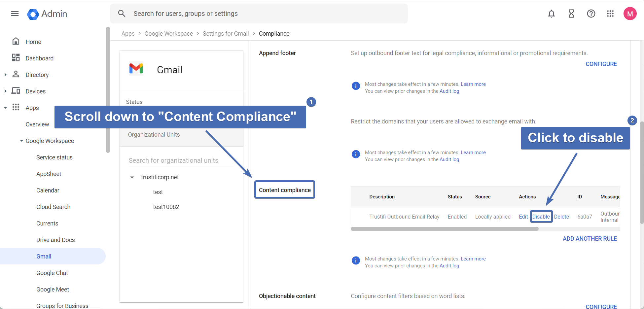Focus the users, groups or settings search
Viewport: 644px width, 309px height.
(259, 14)
